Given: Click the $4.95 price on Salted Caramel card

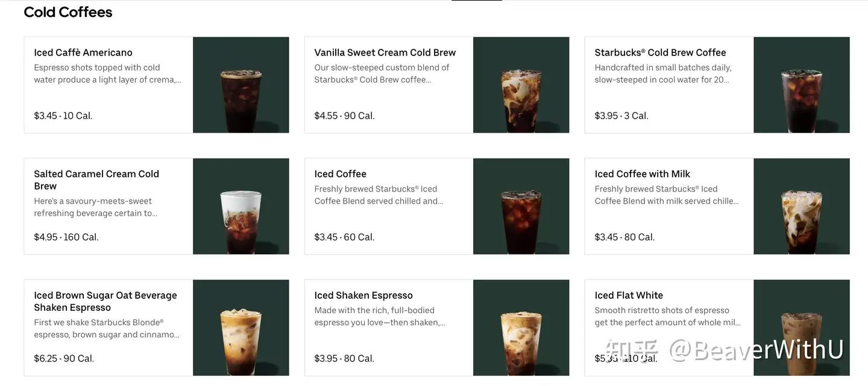Looking at the screenshot, I should click(46, 237).
